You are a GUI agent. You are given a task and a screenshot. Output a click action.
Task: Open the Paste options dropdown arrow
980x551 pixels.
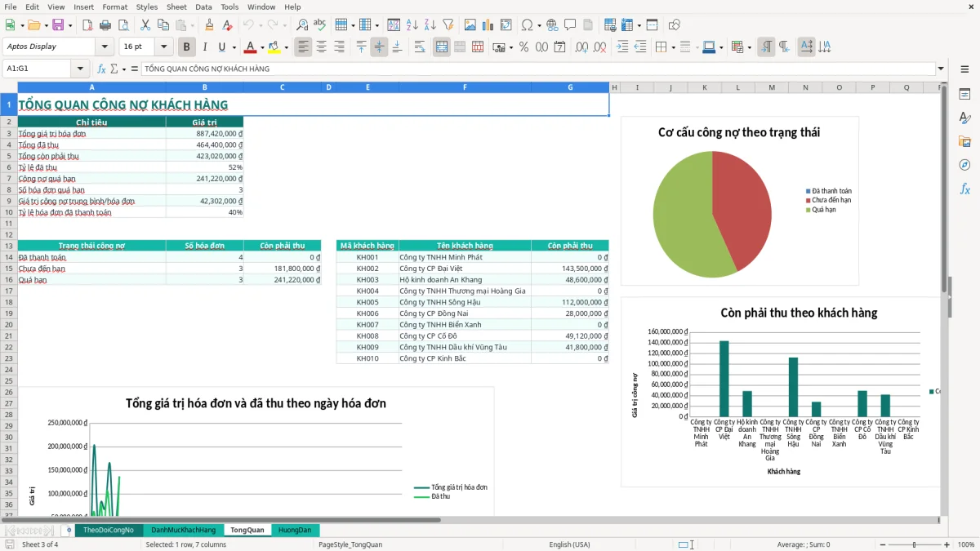(x=193, y=25)
